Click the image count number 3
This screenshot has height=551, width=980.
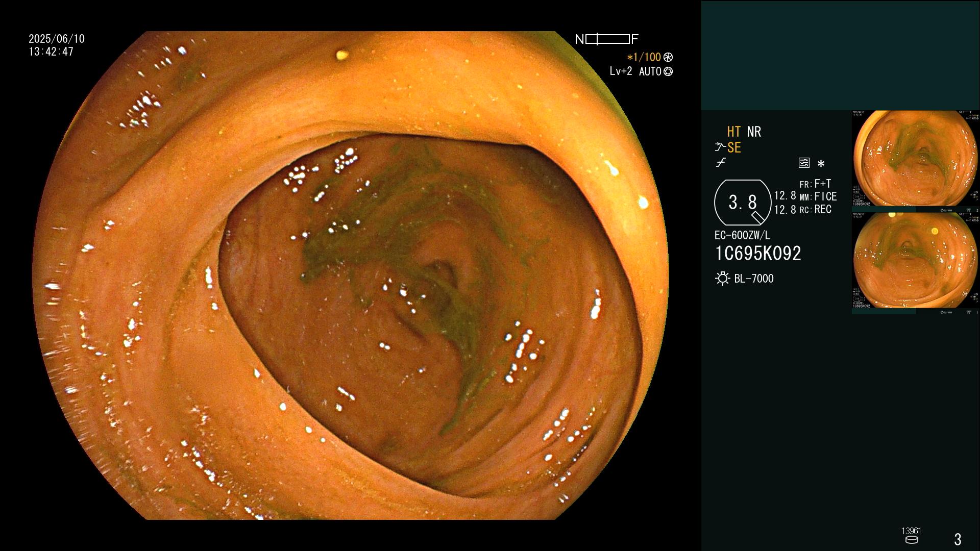click(958, 539)
